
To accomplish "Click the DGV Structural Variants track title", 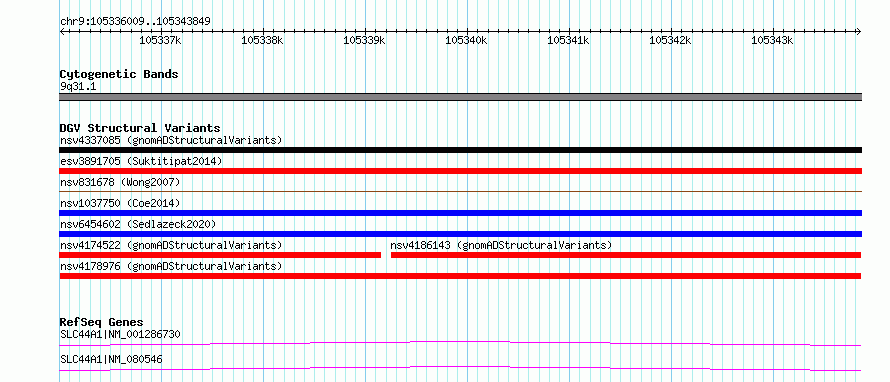I will click(140, 128).
